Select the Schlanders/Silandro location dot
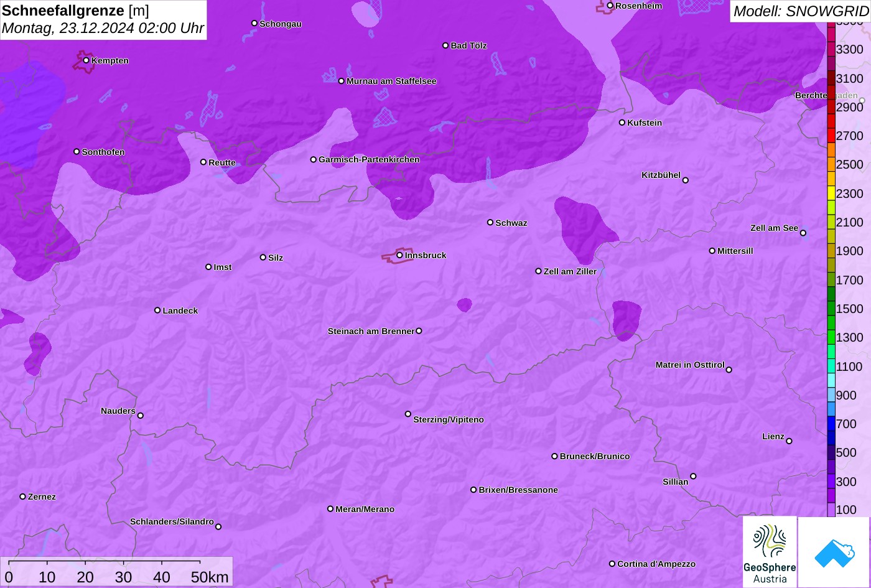 (218, 526)
